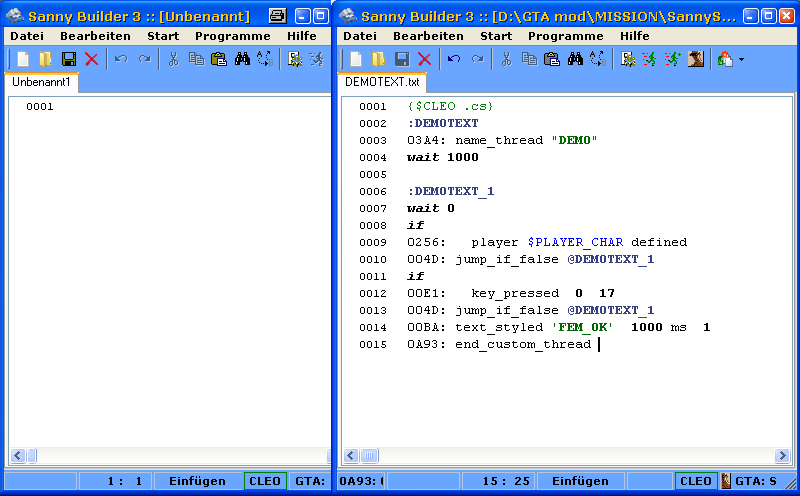Click the :DEMOTEXT_1 label line
This screenshot has width=800, height=496.
coord(451,191)
